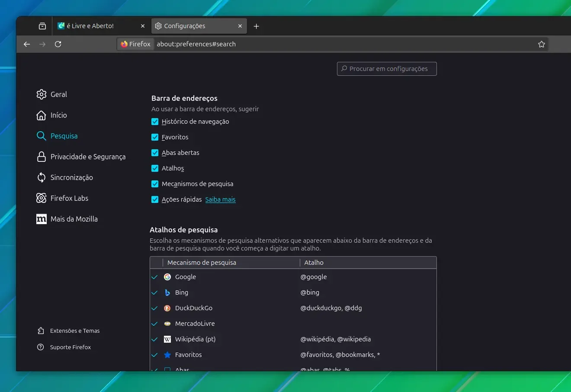Untick the DuckDuckGo engine checkmark
Viewport: 571px width, 392px height.
(154, 308)
